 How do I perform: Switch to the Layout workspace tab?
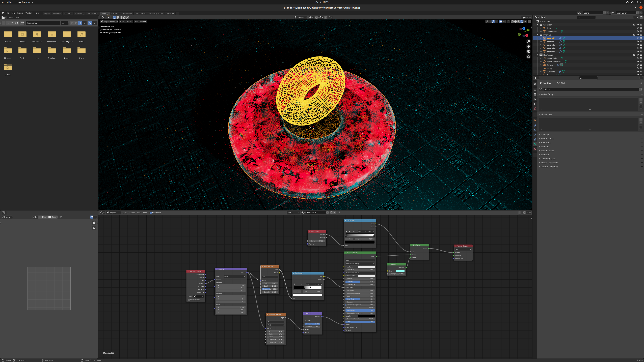47,13
